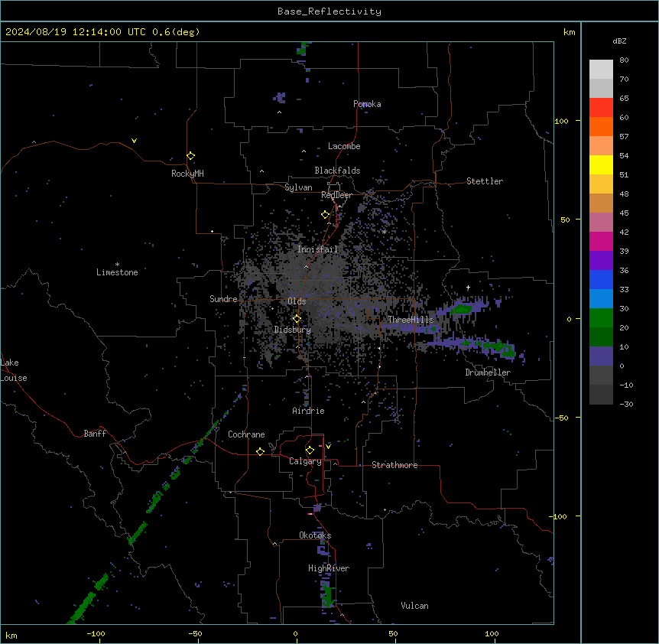659x644 pixels.
Task: Click the -30 value on the dBZ legend
Action: pyautogui.click(x=626, y=405)
